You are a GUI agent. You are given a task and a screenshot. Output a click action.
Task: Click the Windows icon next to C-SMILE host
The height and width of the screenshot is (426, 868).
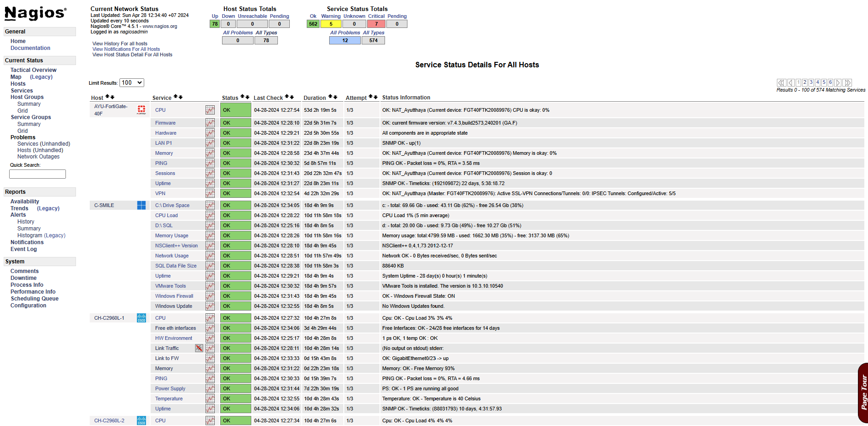pyautogui.click(x=141, y=205)
